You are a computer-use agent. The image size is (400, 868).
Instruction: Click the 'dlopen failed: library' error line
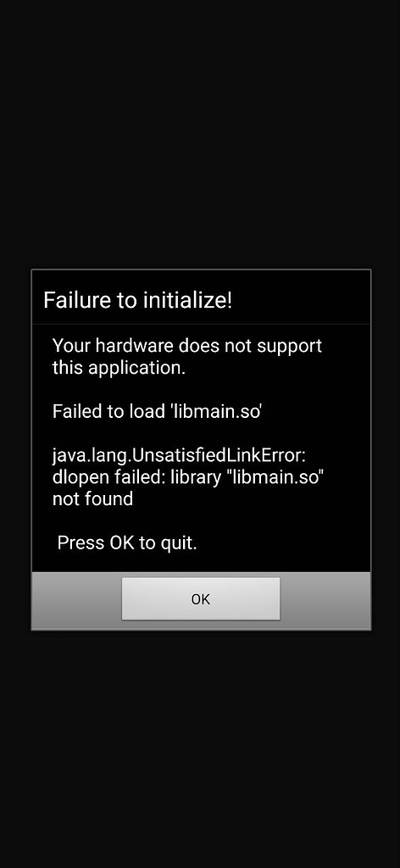point(187,477)
